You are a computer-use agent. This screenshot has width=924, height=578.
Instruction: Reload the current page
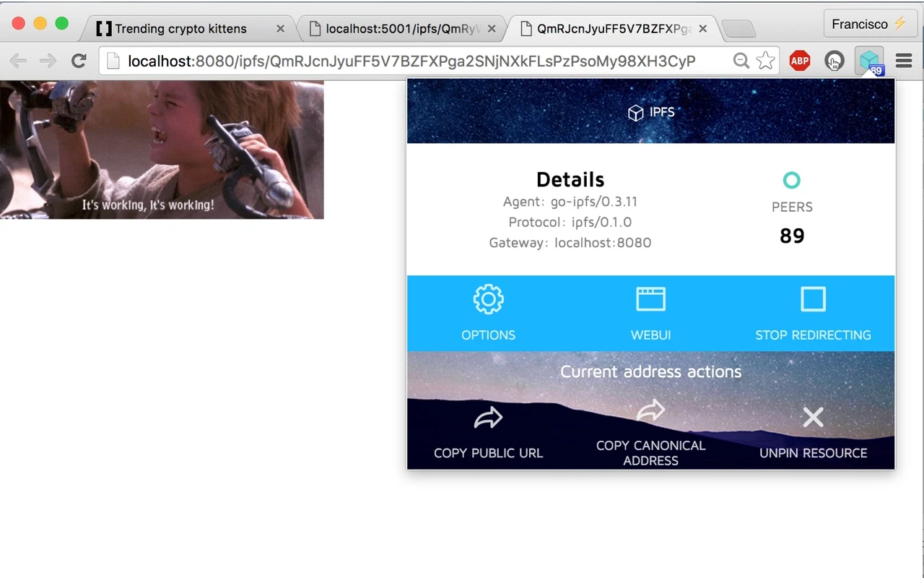coord(79,61)
